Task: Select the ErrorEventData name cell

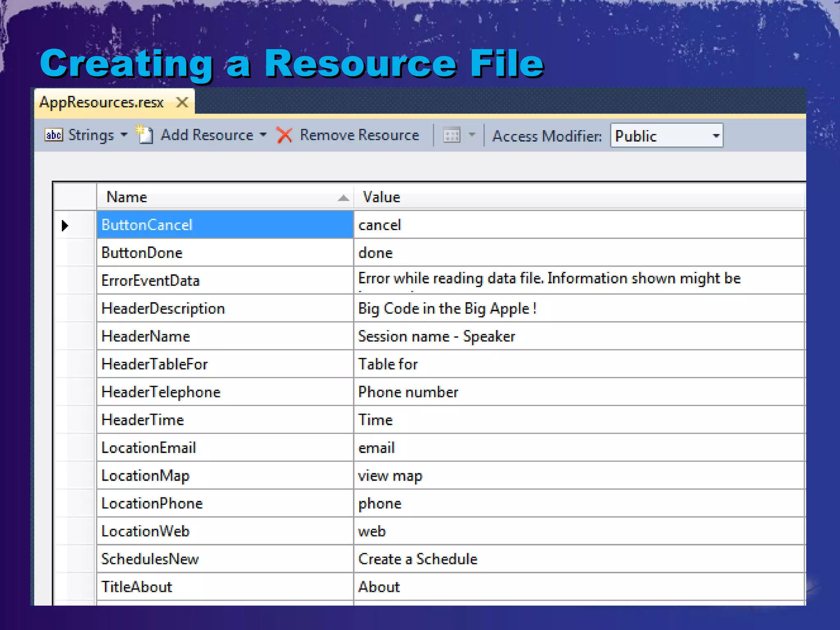Action: [225, 281]
